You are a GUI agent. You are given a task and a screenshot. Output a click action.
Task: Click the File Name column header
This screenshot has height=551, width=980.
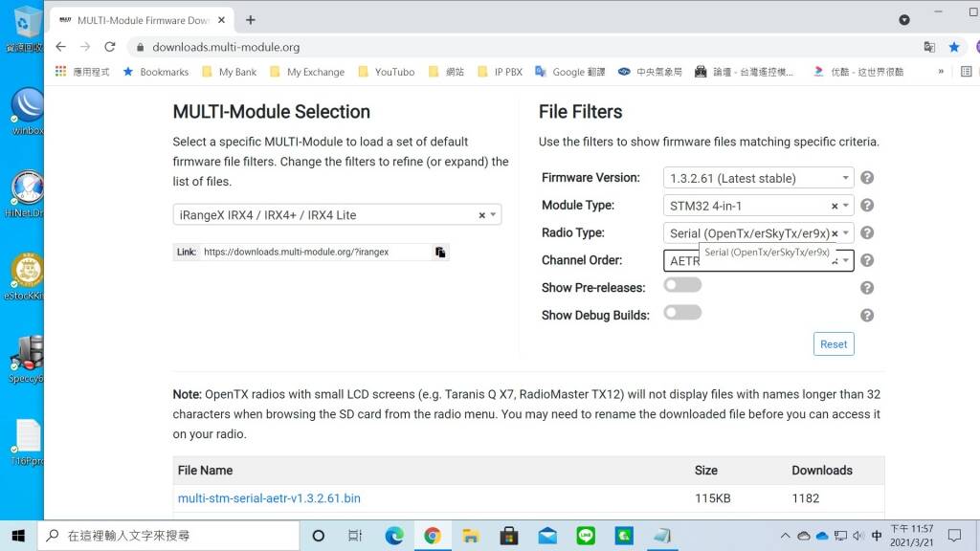click(x=205, y=471)
